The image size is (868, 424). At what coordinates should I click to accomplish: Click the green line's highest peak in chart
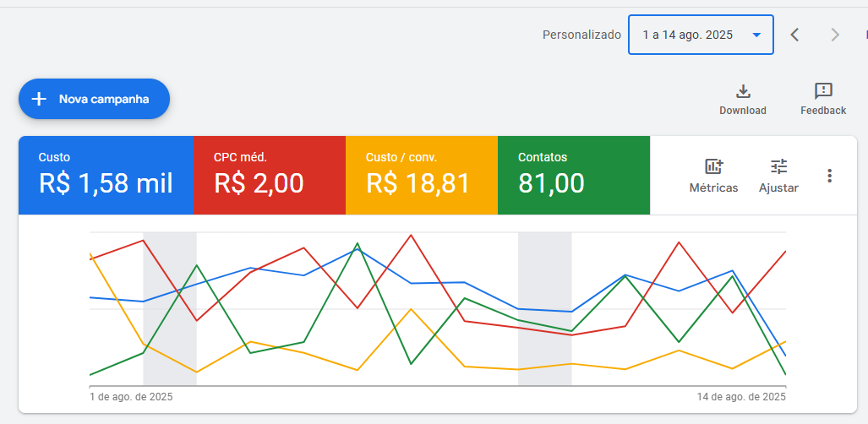pos(358,244)
